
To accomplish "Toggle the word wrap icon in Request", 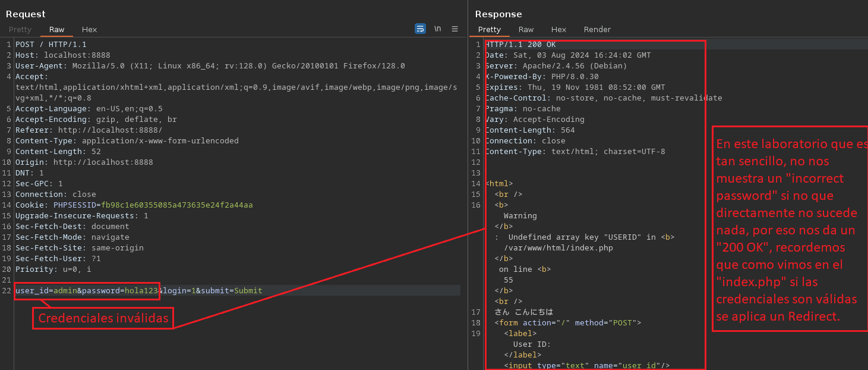I will pyautogui.click(x=420, y=29).
